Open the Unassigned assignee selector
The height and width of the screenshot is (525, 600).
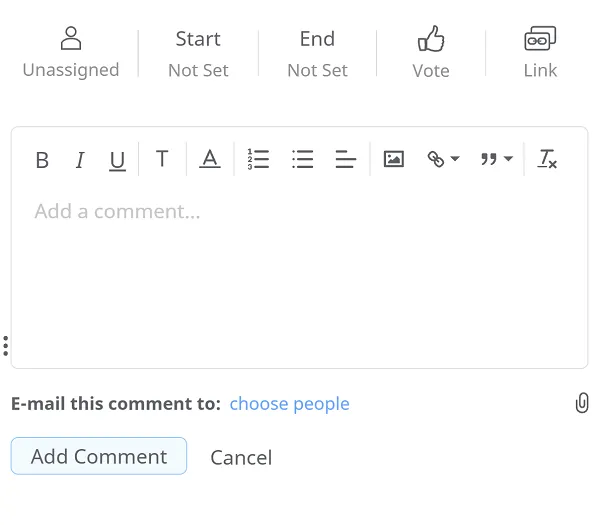(71, 53)
